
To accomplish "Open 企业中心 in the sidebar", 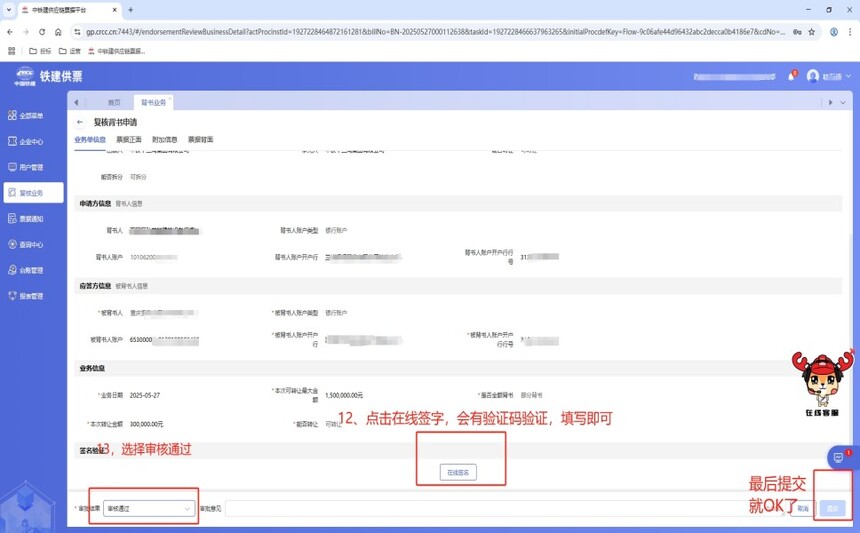I will [x=31, y=142].
